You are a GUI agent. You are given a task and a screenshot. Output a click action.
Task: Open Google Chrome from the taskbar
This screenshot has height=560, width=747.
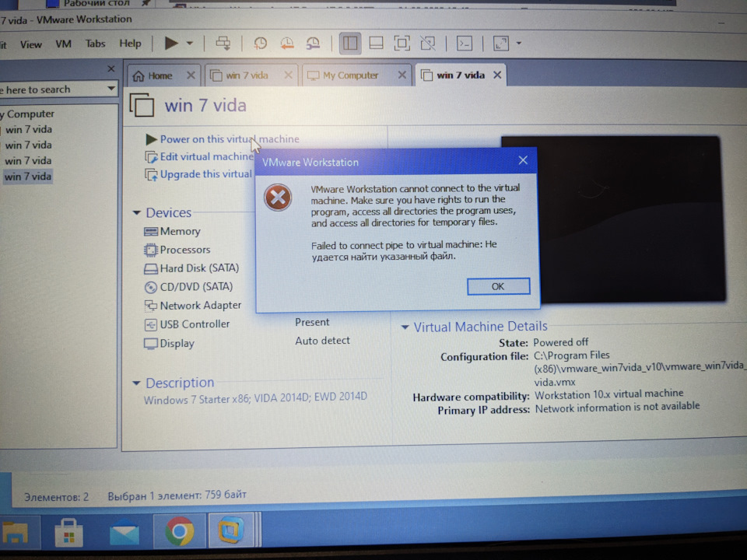pyautogui.click(x=180, y=532)
